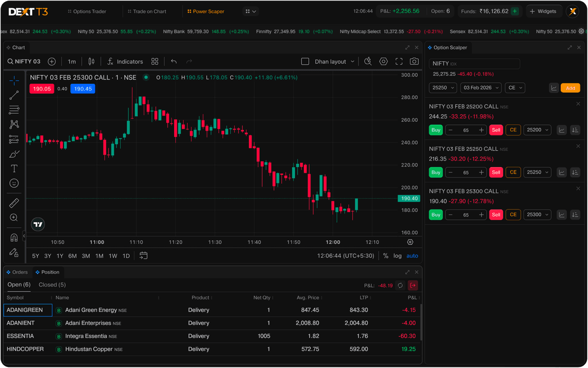The width and height of the screenshot is (588, 368).
Task: Take a chart snapshot with the camera icon
Action: tap(414, 62)
